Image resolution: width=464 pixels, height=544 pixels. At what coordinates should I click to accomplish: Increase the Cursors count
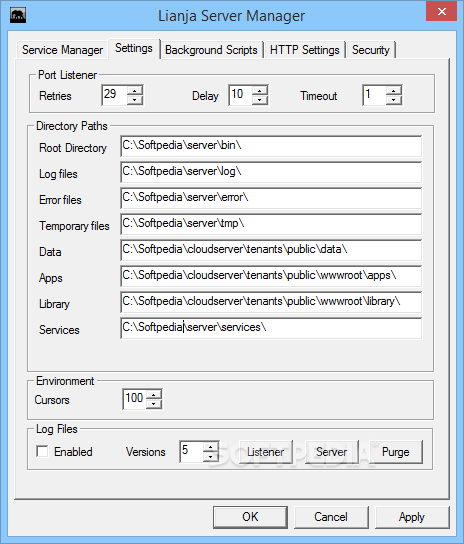pyautogui.click(x=153, y=394)
